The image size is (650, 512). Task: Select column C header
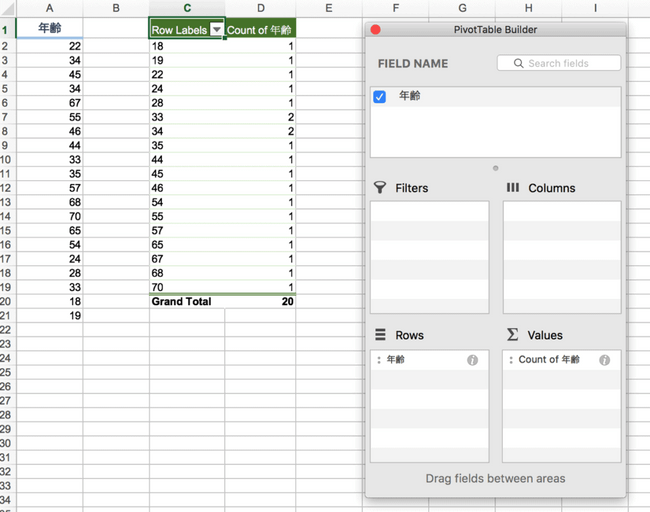tap(187, 8)
